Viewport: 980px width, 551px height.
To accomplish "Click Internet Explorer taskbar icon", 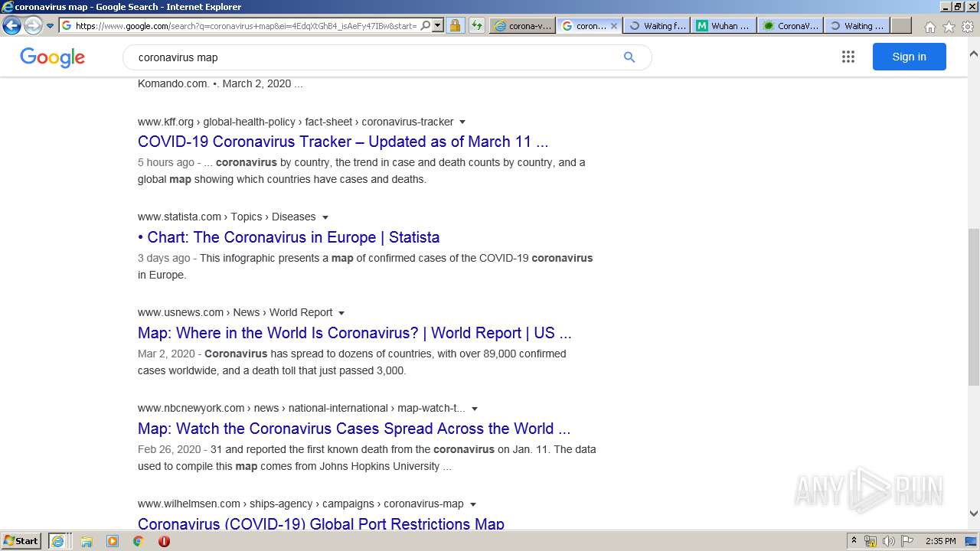I will click(x=59, y=541).
